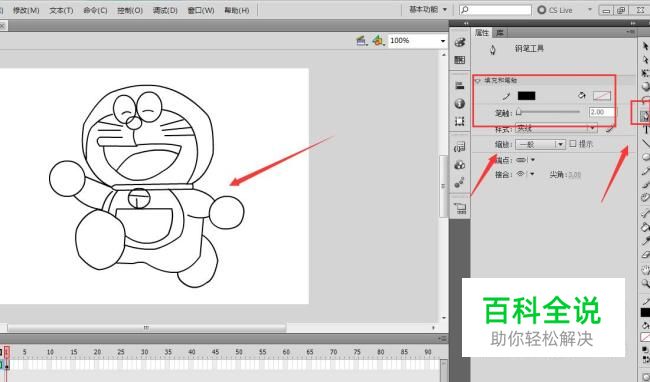Viewport: 650px width, 382px height.
Task: Select the Bone tool
Action: 645,213
